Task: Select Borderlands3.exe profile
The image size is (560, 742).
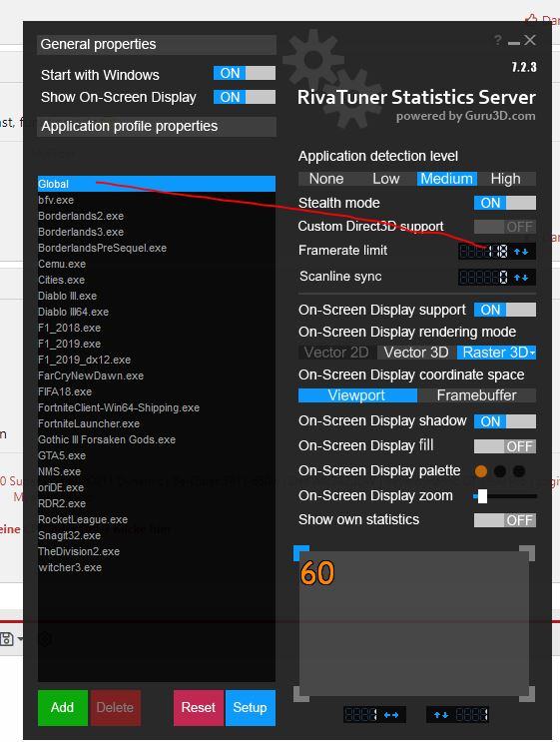Action: coord(157,233)
